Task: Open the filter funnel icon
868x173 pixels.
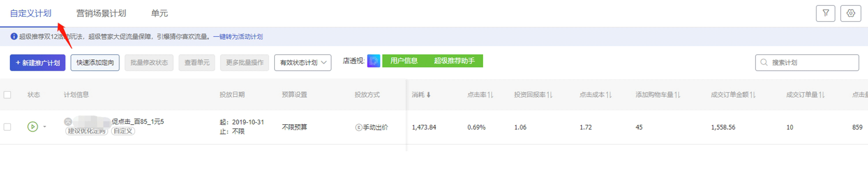Action: point(825,14)
